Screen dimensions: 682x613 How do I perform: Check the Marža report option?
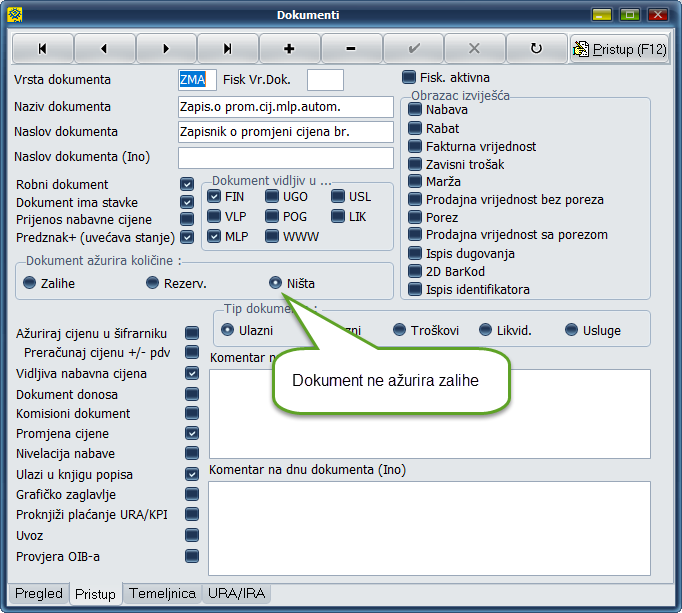(x=415, y=182)
